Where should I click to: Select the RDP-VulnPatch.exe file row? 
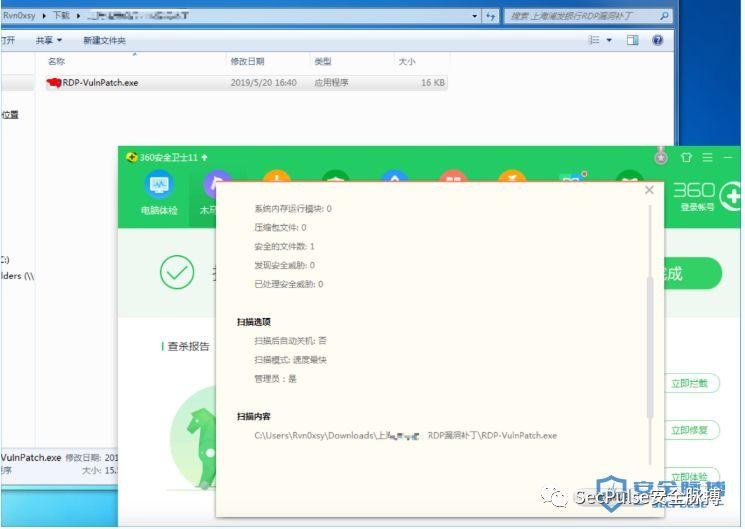tap(246, 83)
